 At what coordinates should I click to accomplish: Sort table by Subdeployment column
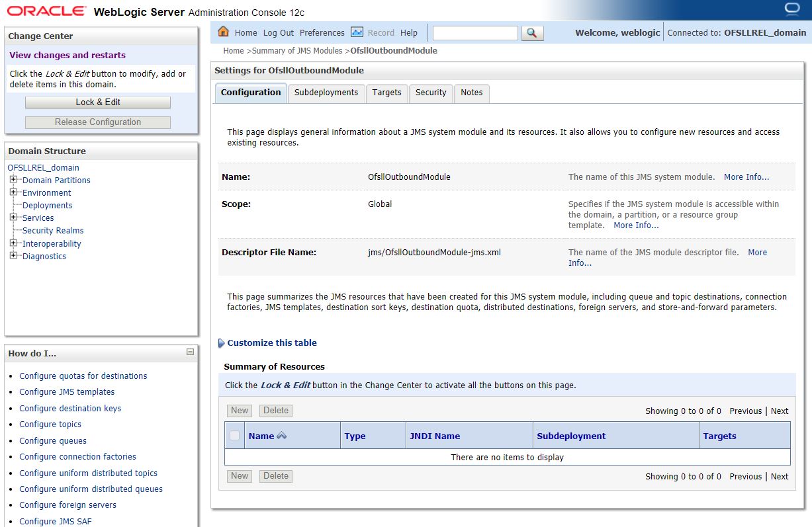click(x=571, y=436)
